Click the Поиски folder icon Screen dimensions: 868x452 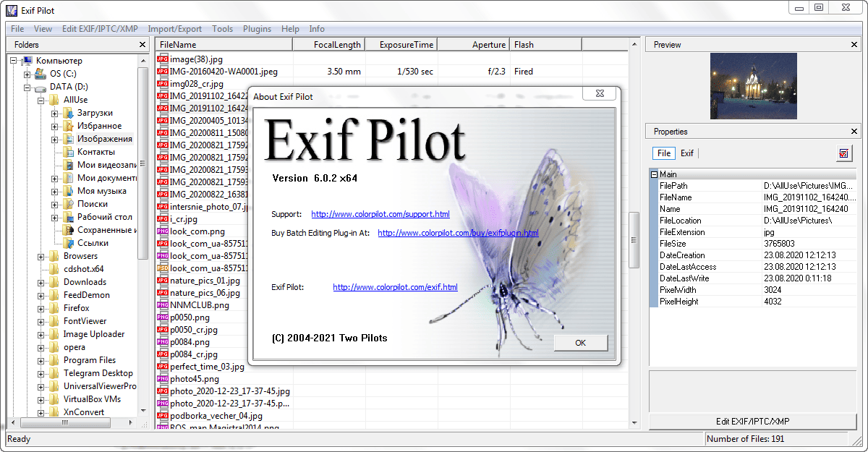click(x=68, y=204)
